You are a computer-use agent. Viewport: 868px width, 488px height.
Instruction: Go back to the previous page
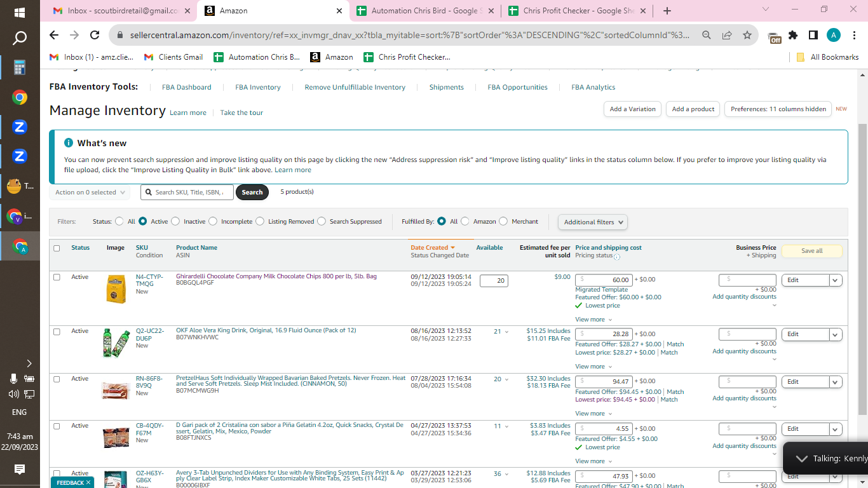[x=54, y=35]
